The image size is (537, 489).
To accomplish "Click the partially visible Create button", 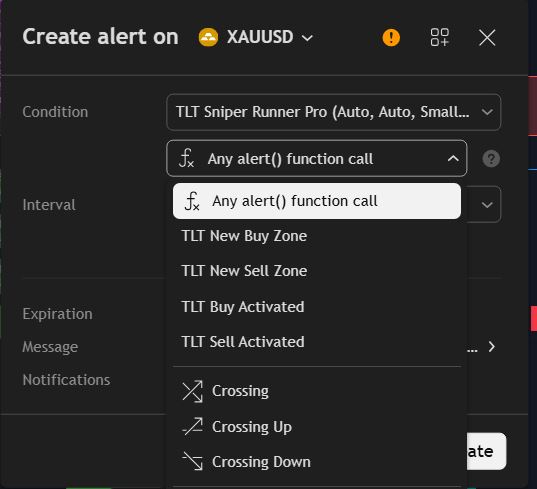I will [x=486, y=451].
